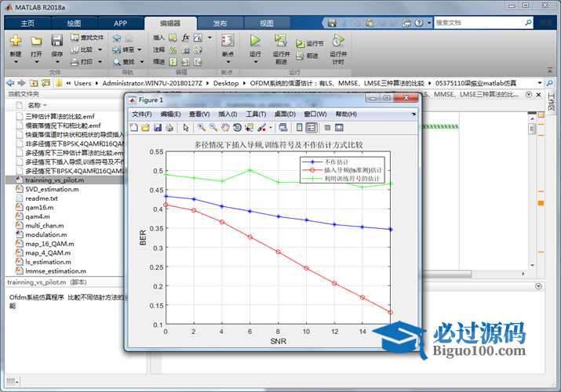Toggle Insert Colorbar in Figure toolbar

(x=300, y=128)
